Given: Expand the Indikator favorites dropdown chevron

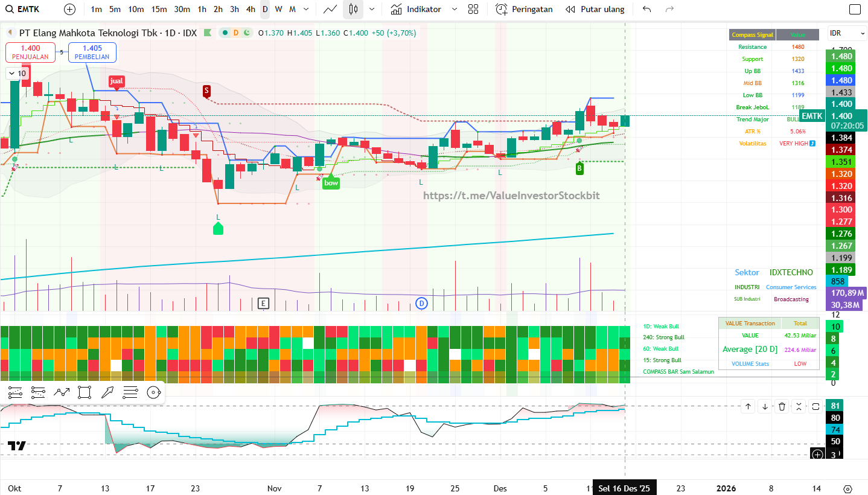Looking at the screenshot, I should (x=455, y=9).
